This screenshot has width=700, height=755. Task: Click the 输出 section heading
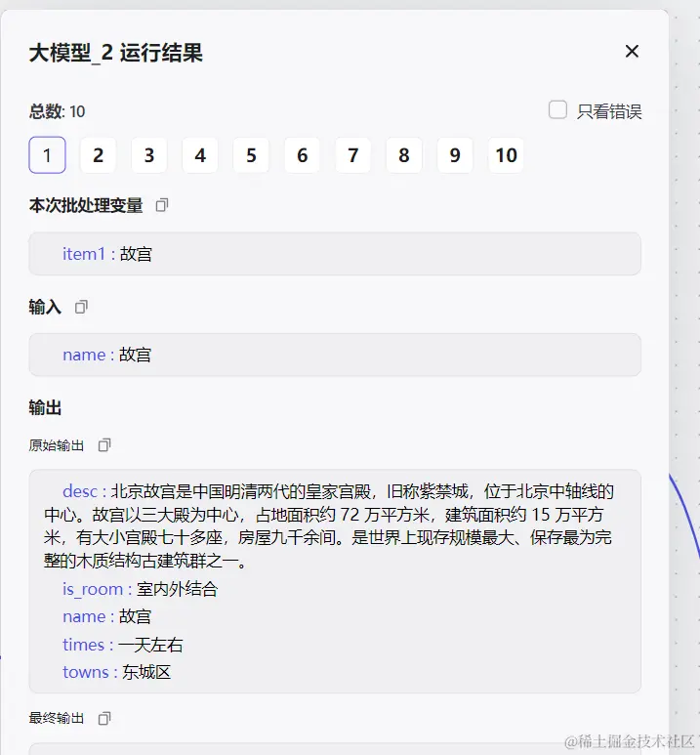point(45,408)
